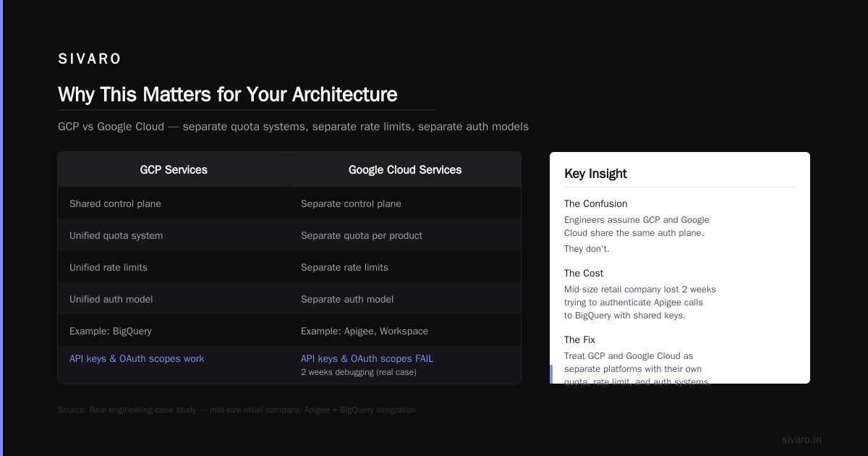The image size is (868, 456).
Task: Select the Unified rate limits cell
Action: click(174, 267)
